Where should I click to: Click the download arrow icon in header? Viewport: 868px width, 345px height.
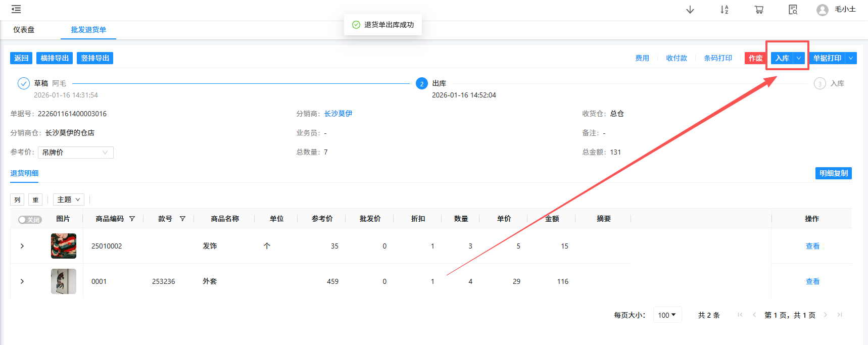tap(690, 10)
